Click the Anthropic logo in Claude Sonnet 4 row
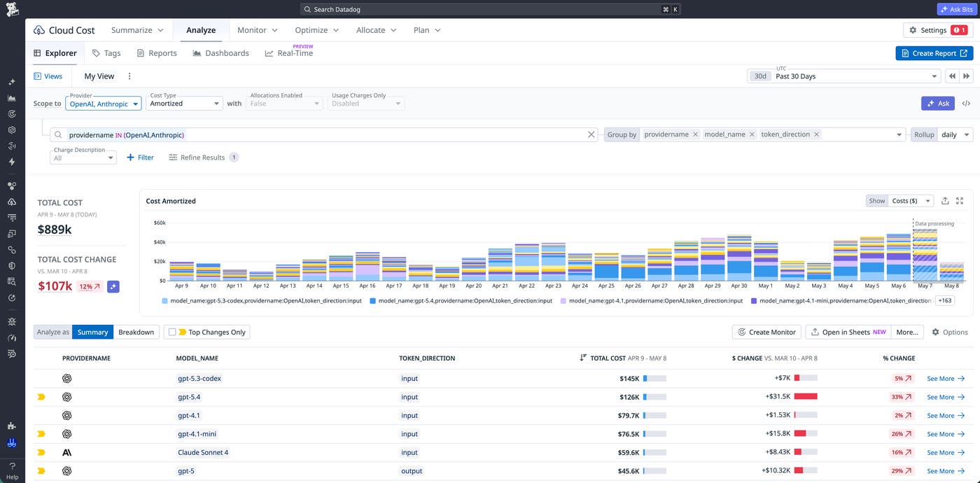Image resolution: width=980 pixels, height=483 pixels. click(66, 453)
